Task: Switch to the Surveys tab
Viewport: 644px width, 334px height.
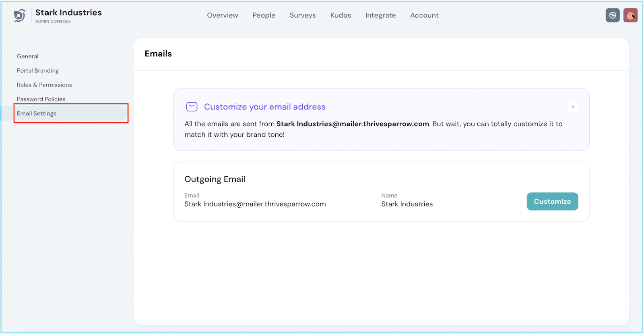Action: pos(303,15)
